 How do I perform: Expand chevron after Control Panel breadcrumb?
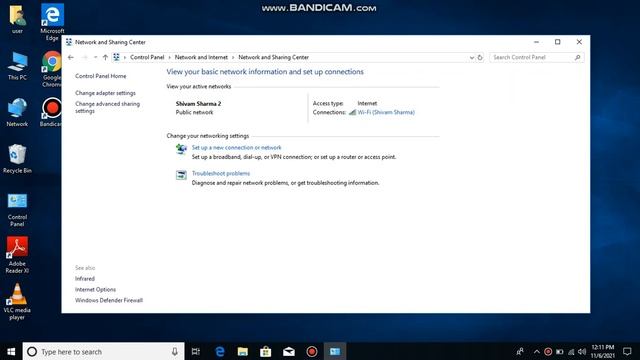[169, 58]
